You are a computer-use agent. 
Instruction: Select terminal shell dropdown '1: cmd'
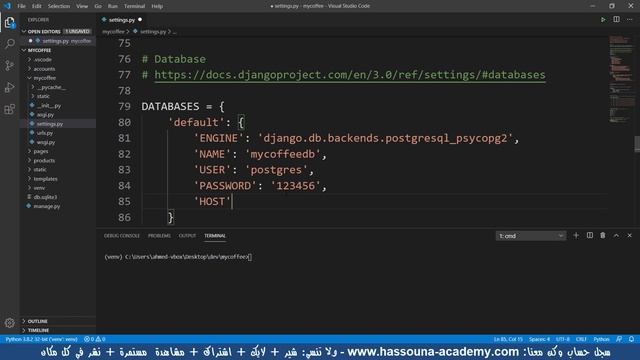(531, 236)
